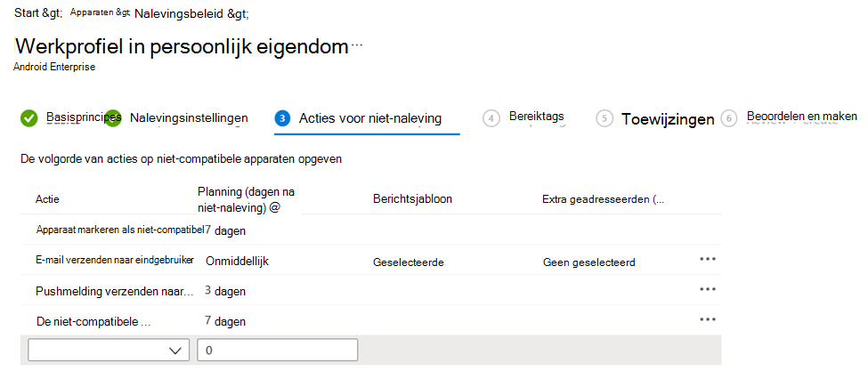Click 3 dagen schedule for Pushmelding
The image size is (868, 371).
(x=224, y=291)
